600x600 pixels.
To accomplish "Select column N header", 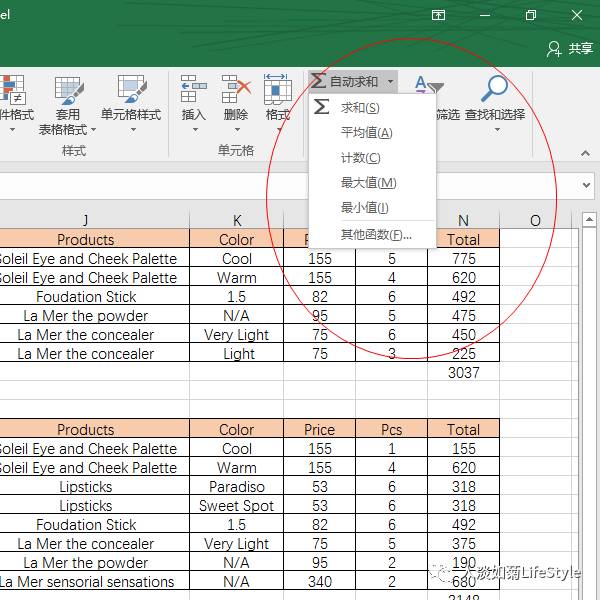I will coord(463,220).
